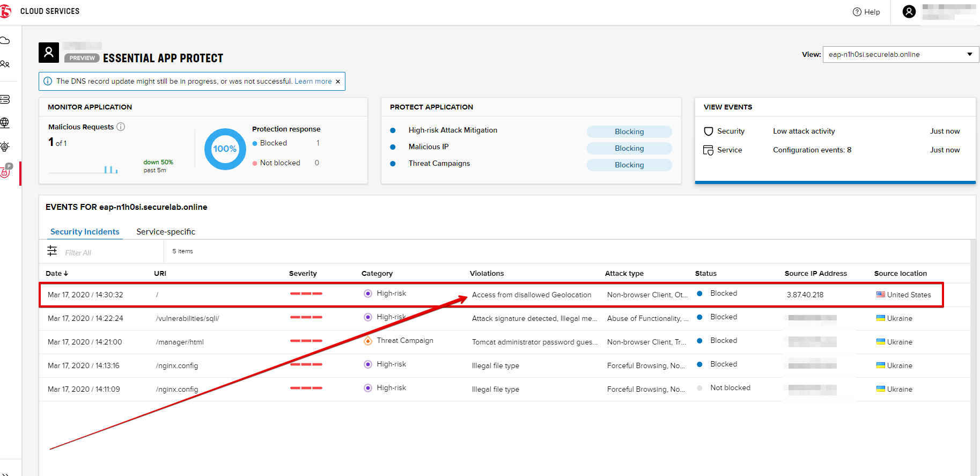Click the eap-n1h0si.securelab.online events heading
The image size is (980, 476).
click(127, 207)
